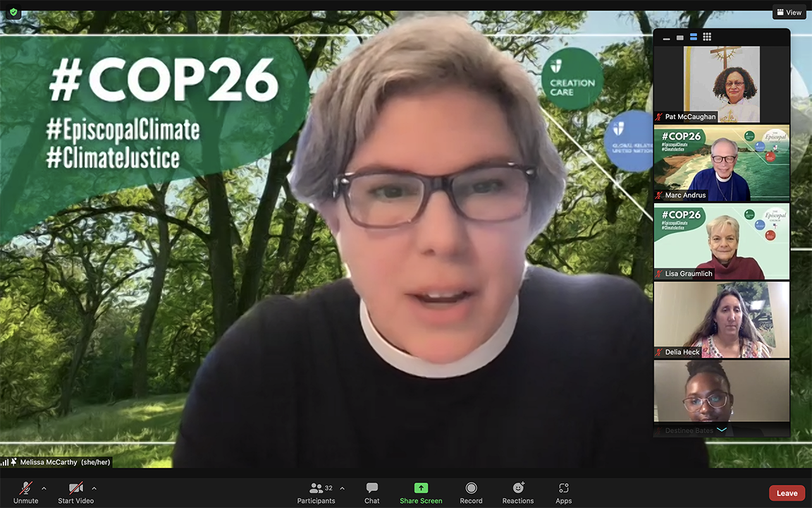Screen dimensions: 812x508
Task: Select Destinee Bates's video thumbnail
Action: [x=722, y=398]
